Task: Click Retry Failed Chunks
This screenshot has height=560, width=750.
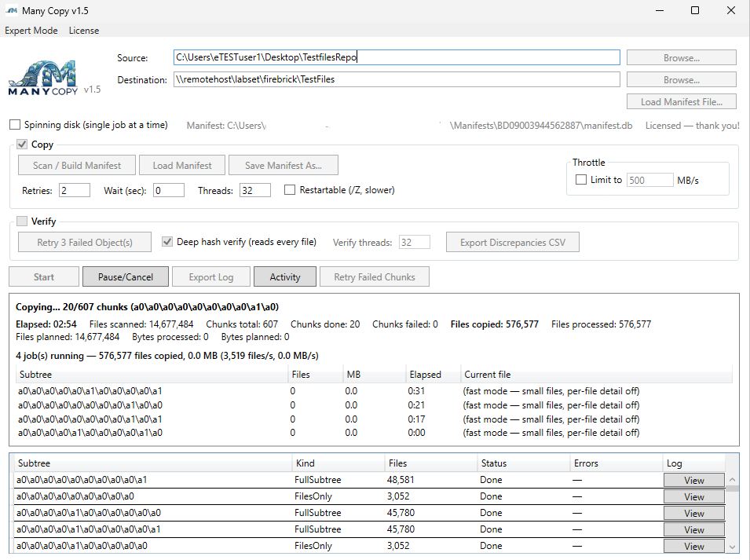Action: (x=374, y=277)
